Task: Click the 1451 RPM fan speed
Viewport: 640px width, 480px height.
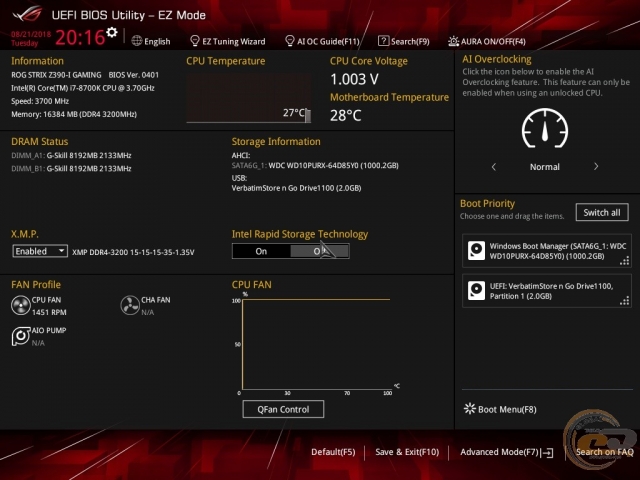Action: point(49,312)
